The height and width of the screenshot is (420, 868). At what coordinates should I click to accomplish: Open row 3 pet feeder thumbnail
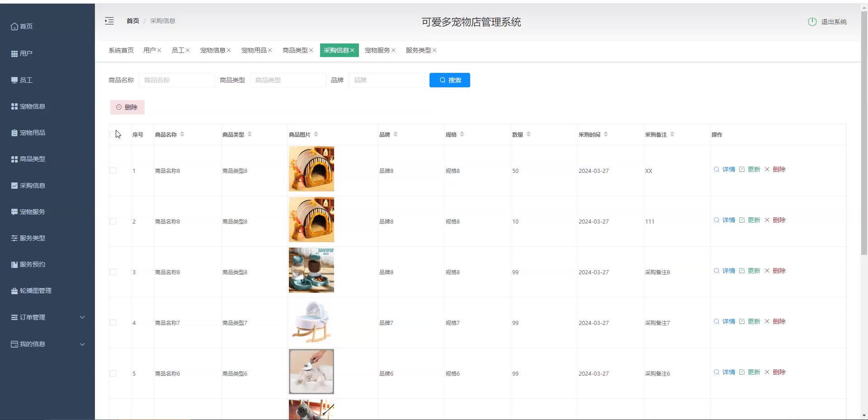click(311, 270)
